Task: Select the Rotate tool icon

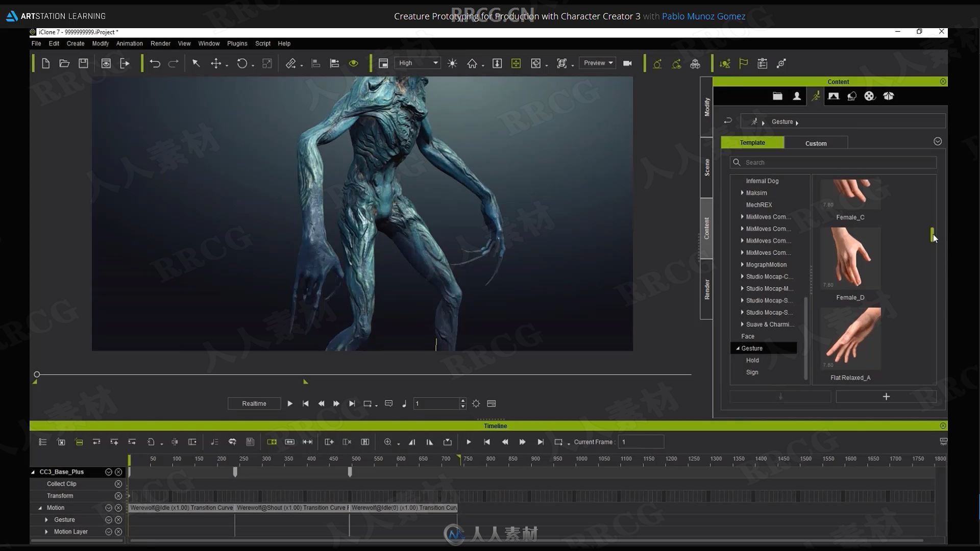Action: 242,63
